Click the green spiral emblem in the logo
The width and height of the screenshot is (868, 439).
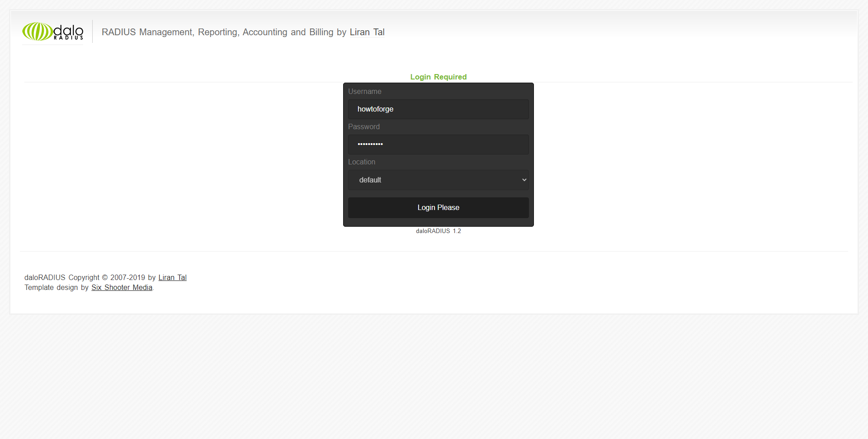pos(37,32)
